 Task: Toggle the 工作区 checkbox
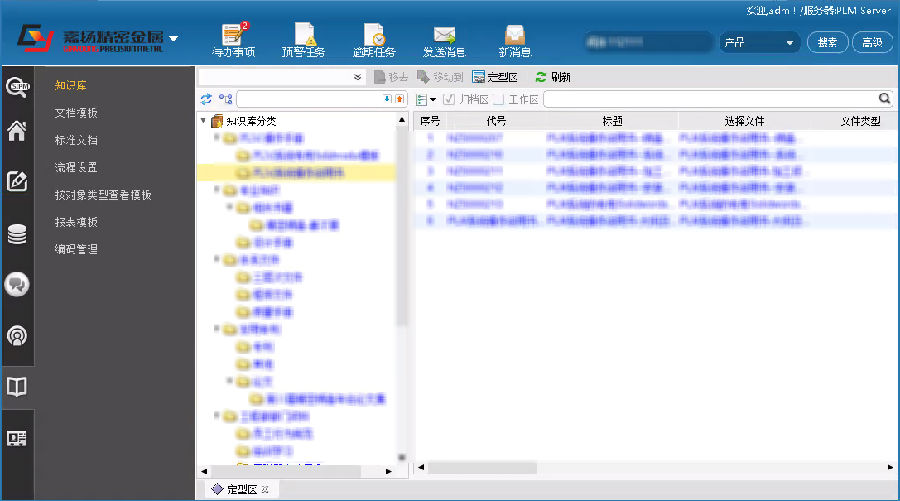click(499, 99)
